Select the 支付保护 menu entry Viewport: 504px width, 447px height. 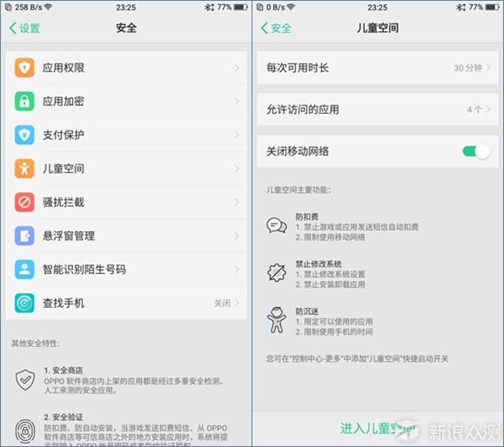pos(126,135)
